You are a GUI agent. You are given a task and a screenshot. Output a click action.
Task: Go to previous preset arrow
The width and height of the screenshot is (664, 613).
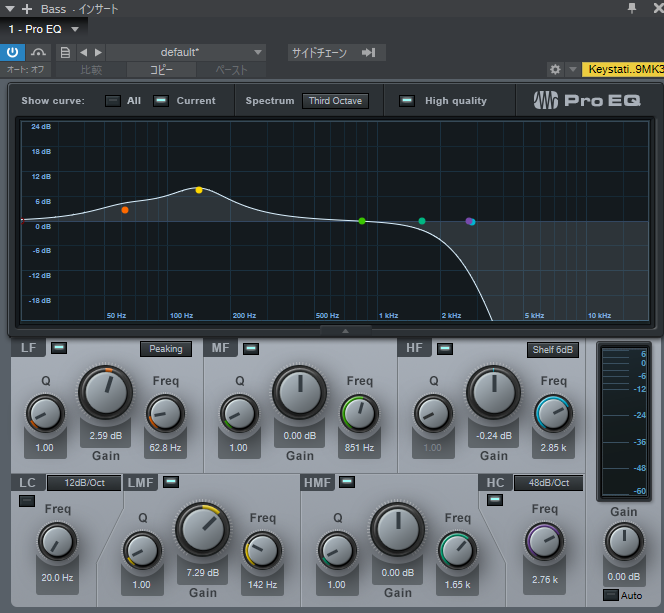click(x=83, y=52)
